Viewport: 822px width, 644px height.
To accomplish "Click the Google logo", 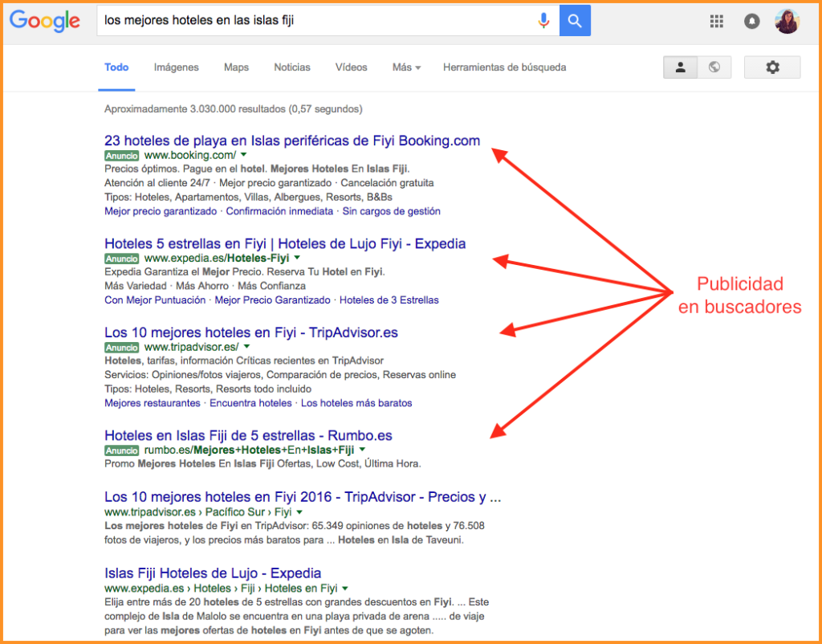I will click(45, 21).
